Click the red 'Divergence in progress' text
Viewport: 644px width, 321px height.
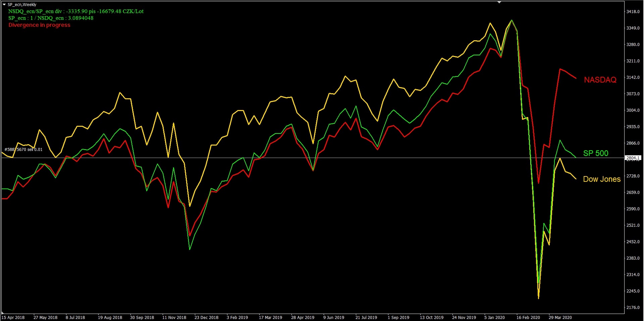click(39, 25)
